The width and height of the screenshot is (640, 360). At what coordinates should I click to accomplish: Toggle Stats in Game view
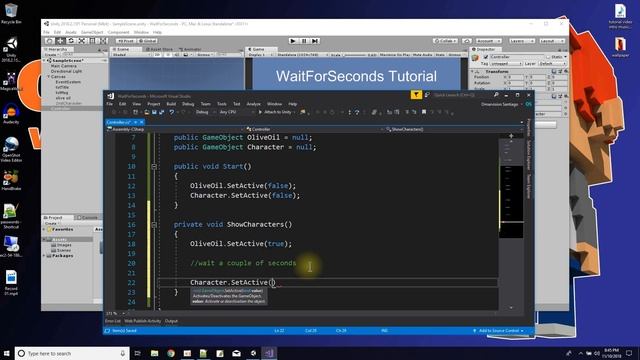[440, 54]
